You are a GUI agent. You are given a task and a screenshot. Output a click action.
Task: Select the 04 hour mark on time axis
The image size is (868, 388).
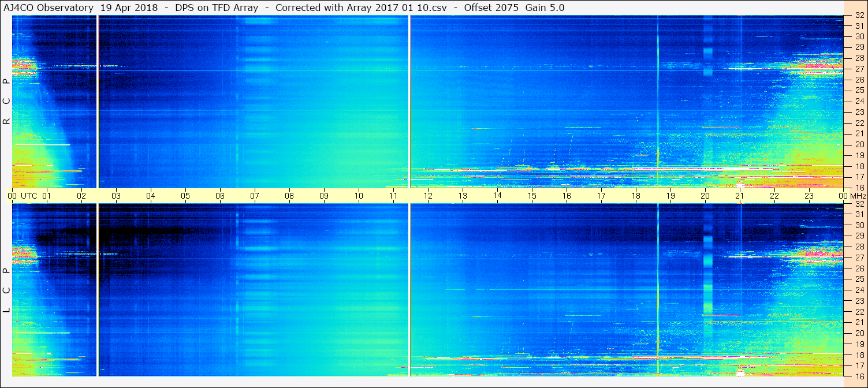tap(151, 196)
